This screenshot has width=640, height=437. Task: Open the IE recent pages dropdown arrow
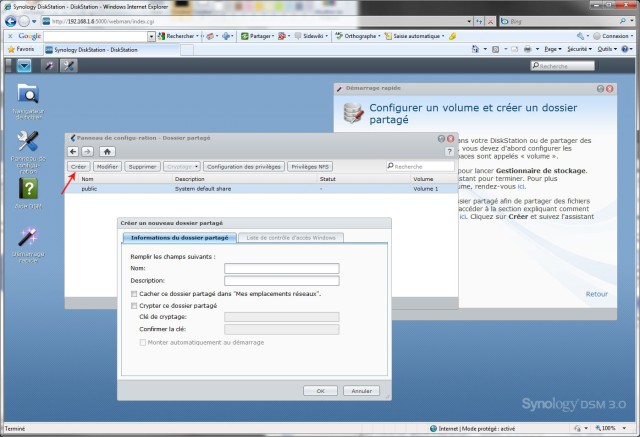(34, 21)
